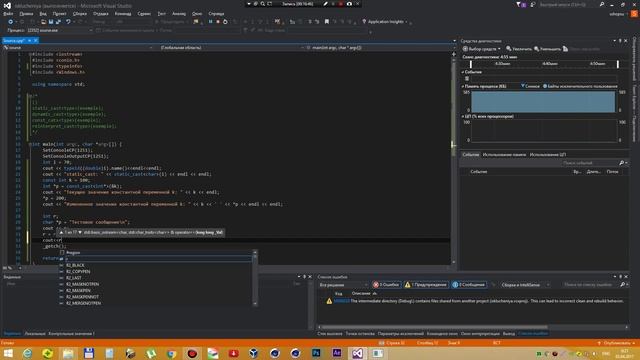Click the Undo arrow in the toolbar
The width and height of the screenshot is (640, 360).
[68, 22]
